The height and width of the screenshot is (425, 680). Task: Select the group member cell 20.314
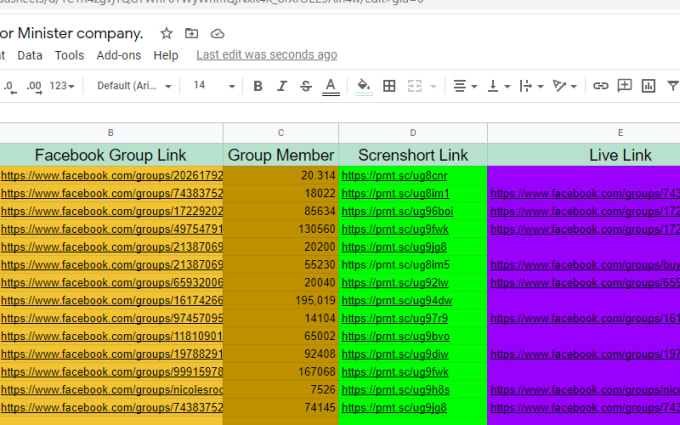tap(281, 176)
